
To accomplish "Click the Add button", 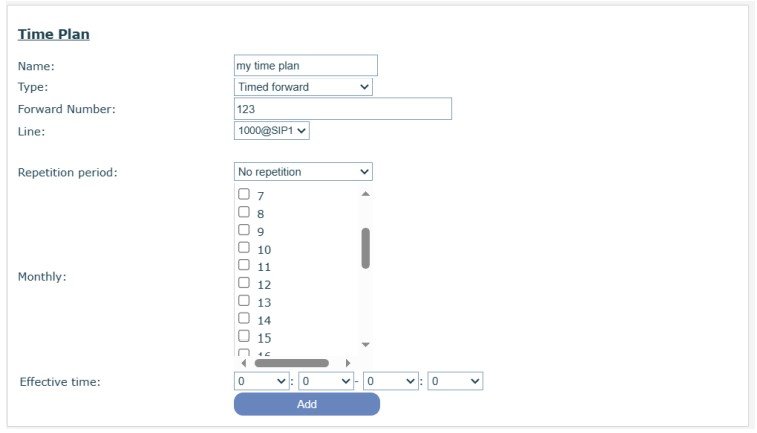I will click(307, 404).
